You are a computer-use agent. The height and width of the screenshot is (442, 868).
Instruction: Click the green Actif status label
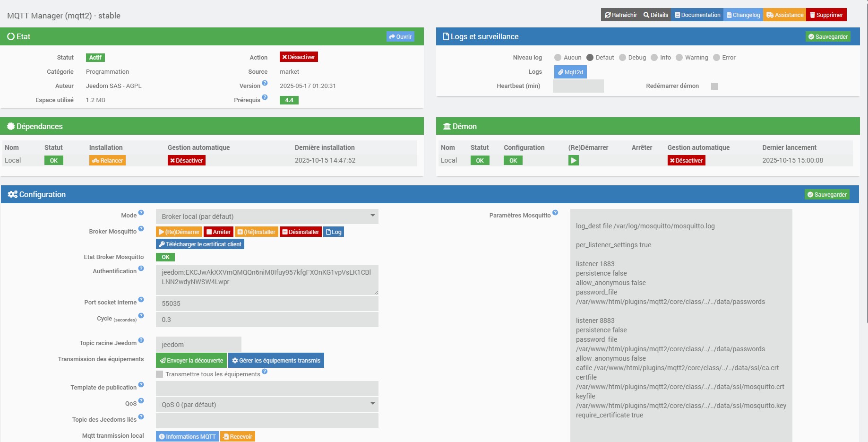[95, 58]
